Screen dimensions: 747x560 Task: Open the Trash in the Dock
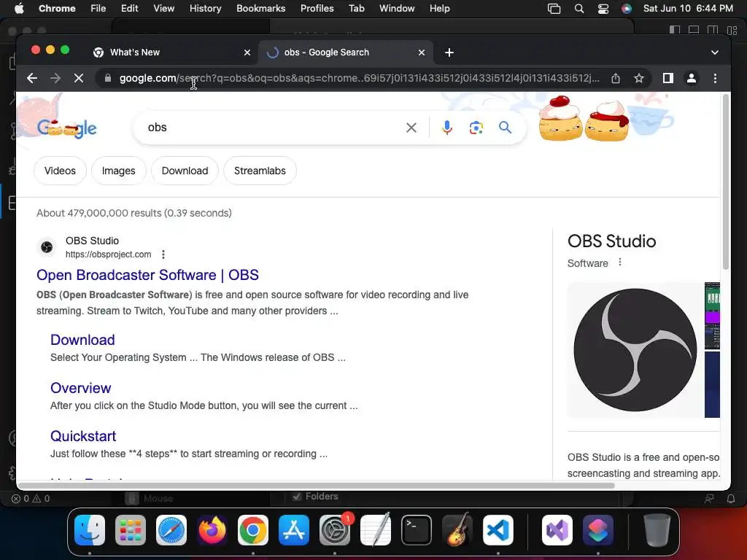click(x=657, y=530)
